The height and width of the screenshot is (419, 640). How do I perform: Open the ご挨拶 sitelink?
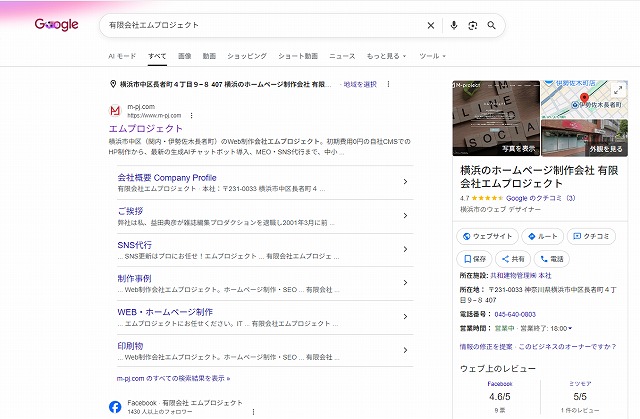tap(130, 211)
